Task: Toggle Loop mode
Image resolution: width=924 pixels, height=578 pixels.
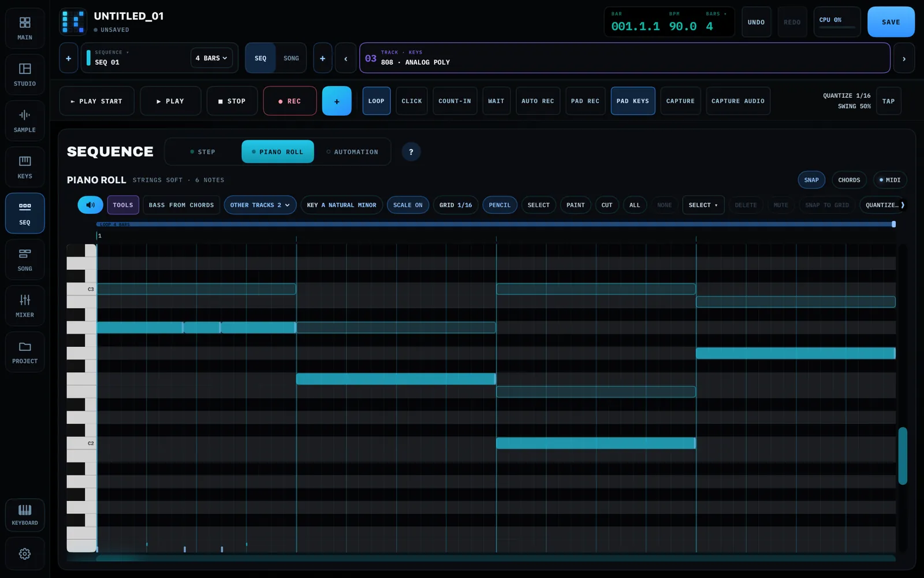Action: point(377,101)
